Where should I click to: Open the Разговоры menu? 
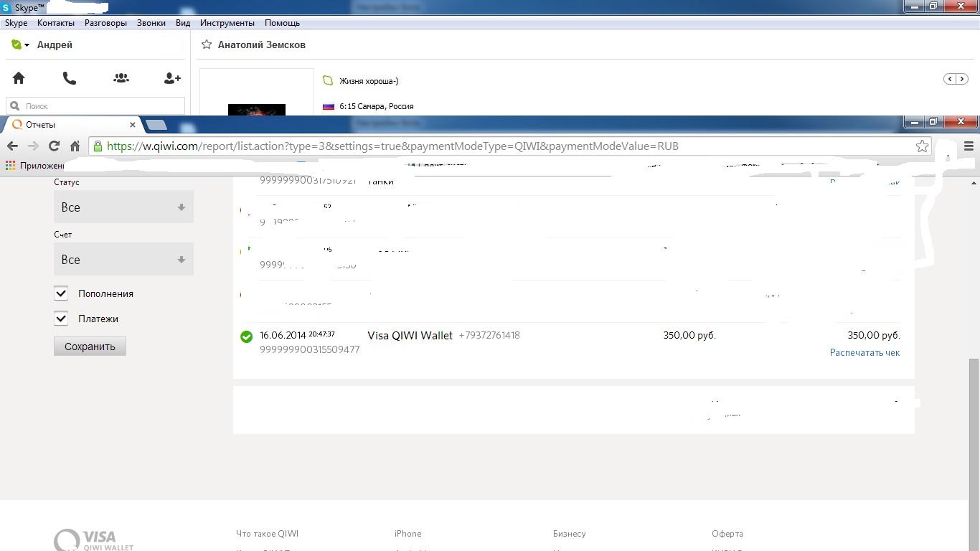[105, 23]
